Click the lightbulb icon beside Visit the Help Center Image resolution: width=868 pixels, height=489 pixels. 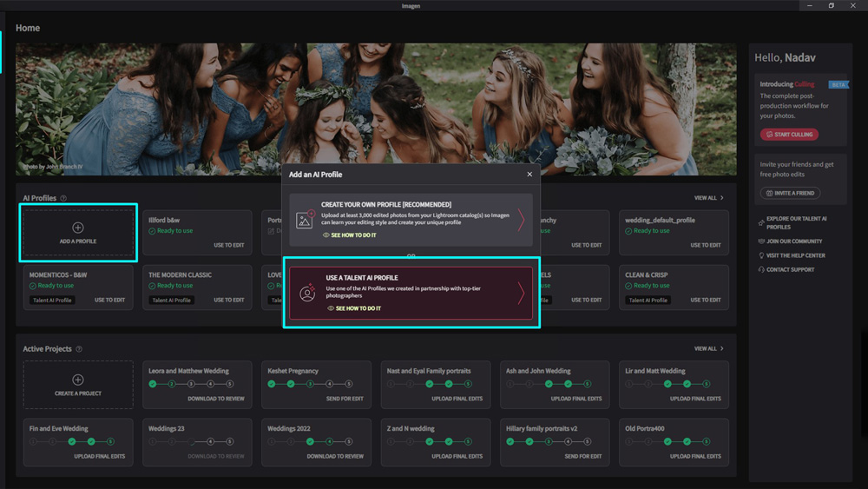coord(761,255)
